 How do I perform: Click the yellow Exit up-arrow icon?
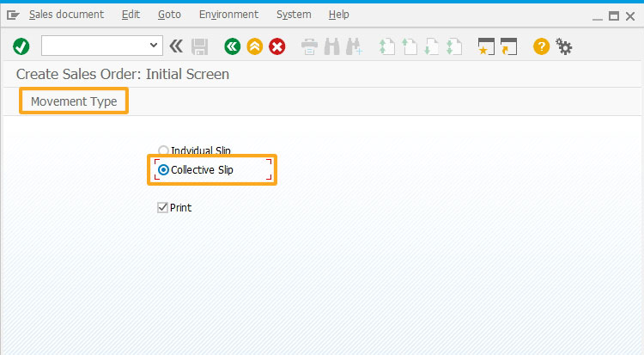pos(255,46)
